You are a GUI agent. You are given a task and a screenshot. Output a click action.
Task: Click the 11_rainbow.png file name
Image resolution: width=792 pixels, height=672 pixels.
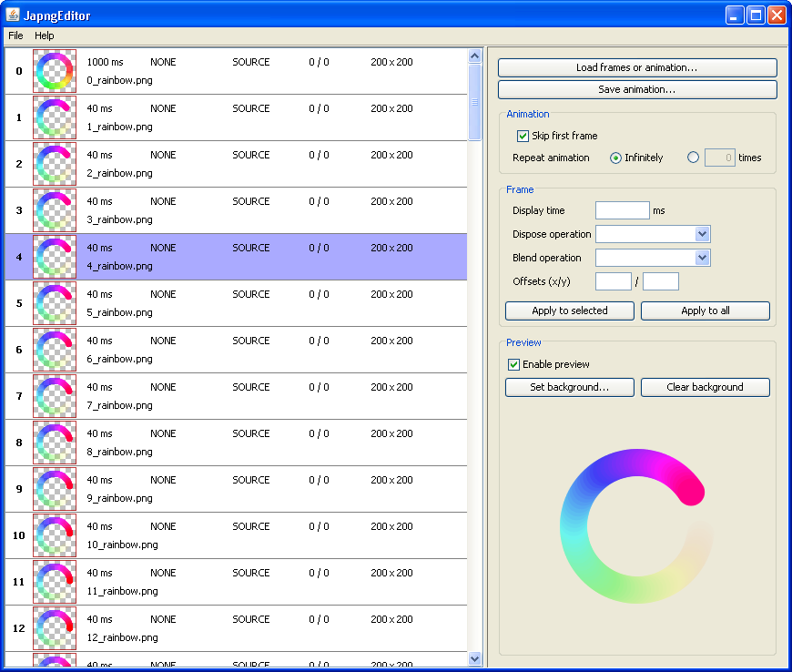pyautogui.click(x=122, y=592)
